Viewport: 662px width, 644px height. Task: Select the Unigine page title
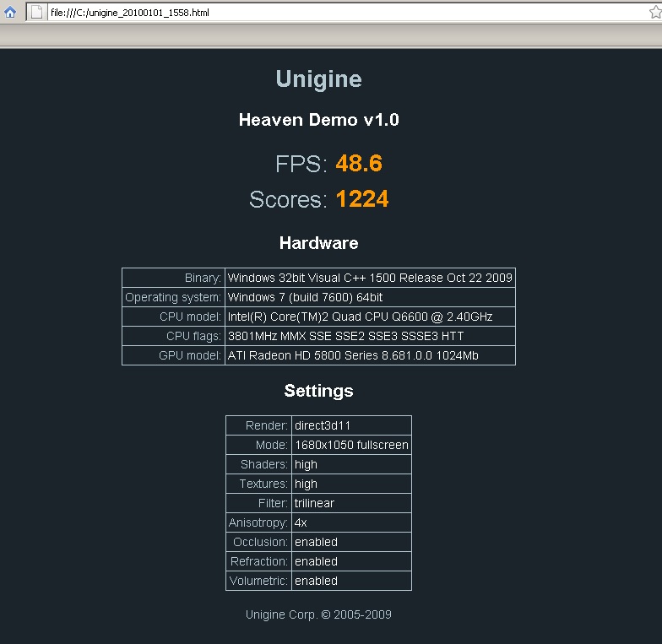click(319, 79)
